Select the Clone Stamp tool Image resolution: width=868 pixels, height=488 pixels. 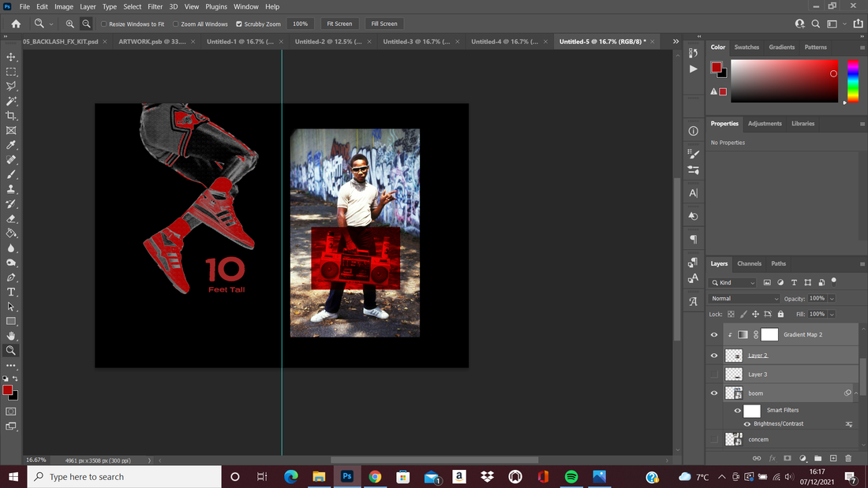11,189
